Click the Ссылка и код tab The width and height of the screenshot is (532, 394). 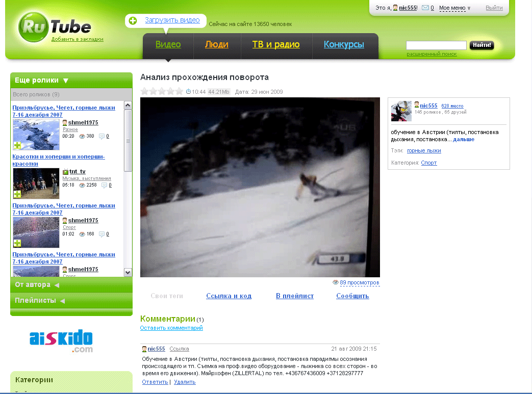coord(229,296)
